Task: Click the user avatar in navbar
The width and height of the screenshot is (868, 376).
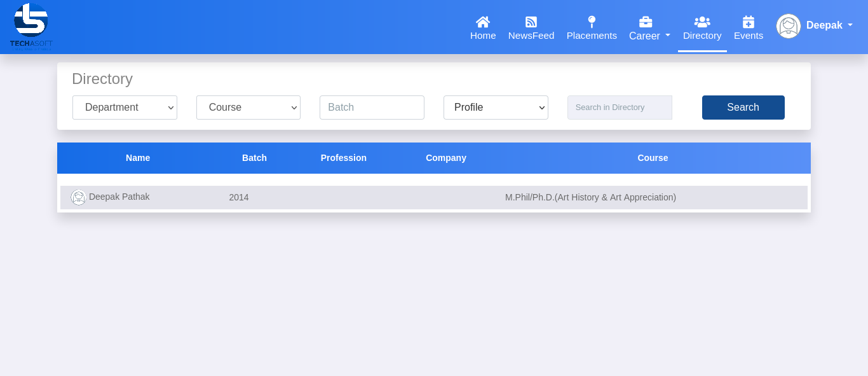Action: [x=789, y=26]
